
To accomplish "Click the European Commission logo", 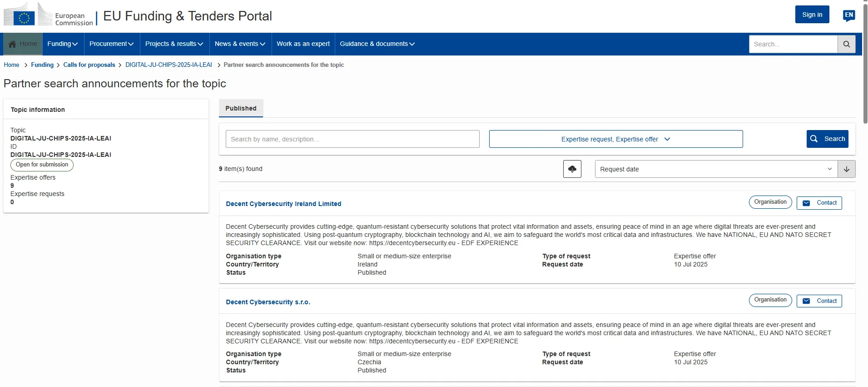I will (x=48, y=15).
